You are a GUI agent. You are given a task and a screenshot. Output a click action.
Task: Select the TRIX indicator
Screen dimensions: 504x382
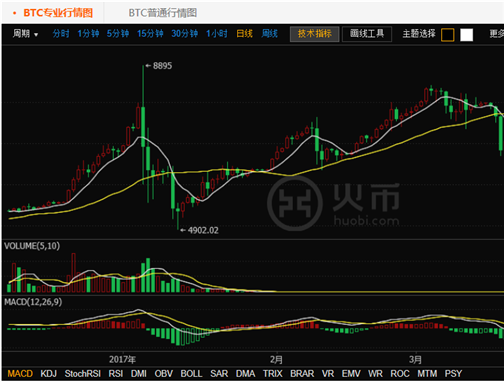pyautogui.click(x=273, y=374)
